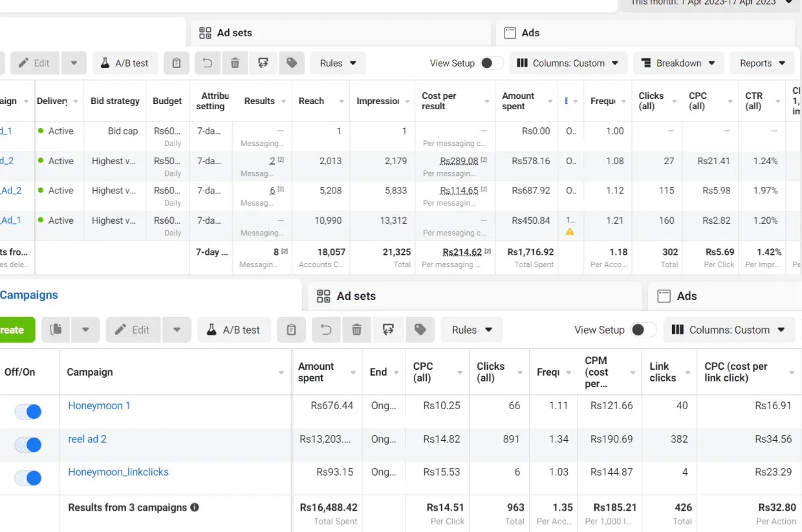Open Columns: Custom dropdown next to Breakdown
The height and width of the screenshot is (532, 802).
coord(569,63)
